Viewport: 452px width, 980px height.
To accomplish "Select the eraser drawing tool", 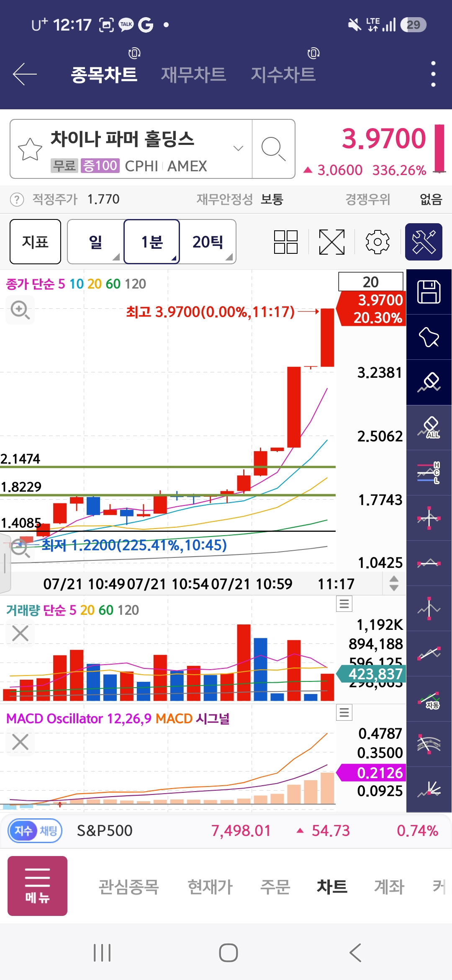I will coord(429,382).
